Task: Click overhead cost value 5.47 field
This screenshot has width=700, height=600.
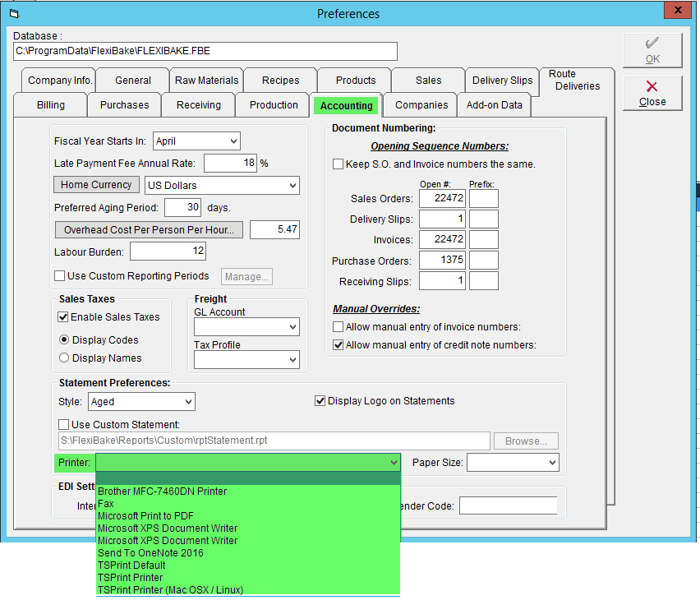Action: pos(274,229)
